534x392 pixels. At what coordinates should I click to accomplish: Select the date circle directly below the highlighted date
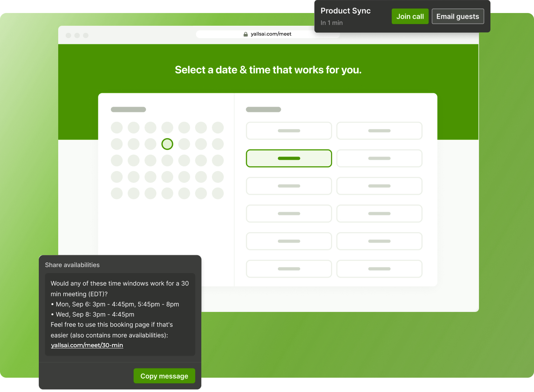[167, 161]
